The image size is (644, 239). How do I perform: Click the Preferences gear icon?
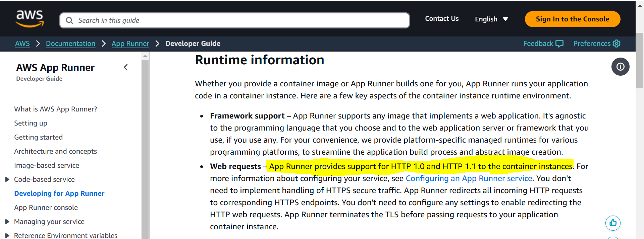click(616, 44)
